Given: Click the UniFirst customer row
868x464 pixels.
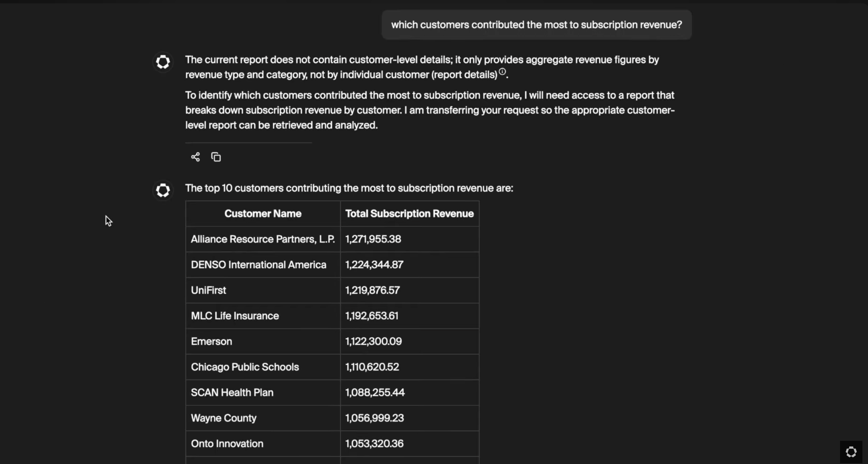Looking at the screenshot, I should pos(209,290).
